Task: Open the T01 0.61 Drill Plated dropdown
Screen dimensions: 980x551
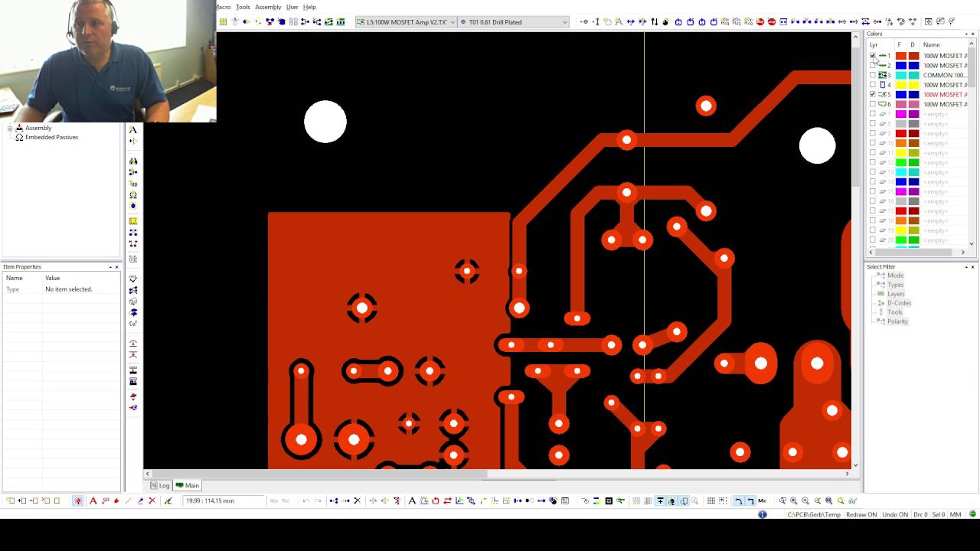Action: pyautogui.click(x=513, y=22)
